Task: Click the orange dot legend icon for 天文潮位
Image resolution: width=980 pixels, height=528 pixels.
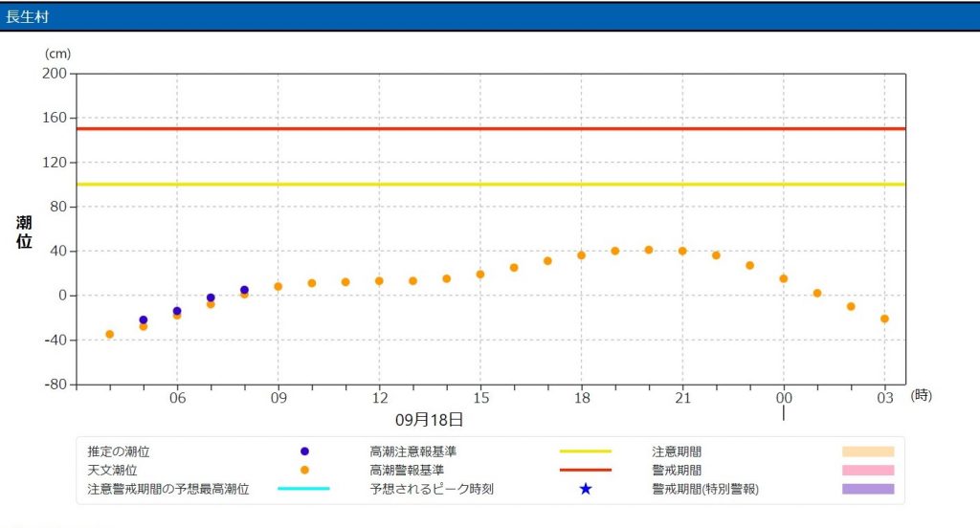Action: click(x=304, y=470)
